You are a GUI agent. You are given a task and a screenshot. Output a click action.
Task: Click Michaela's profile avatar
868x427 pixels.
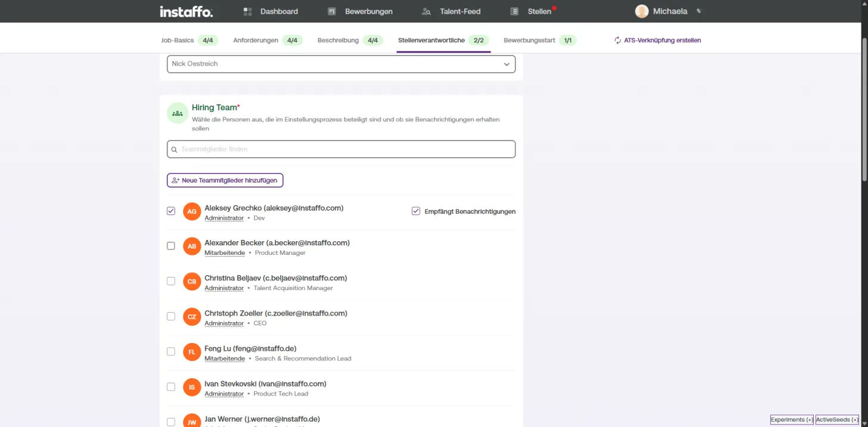click(642, 11)
